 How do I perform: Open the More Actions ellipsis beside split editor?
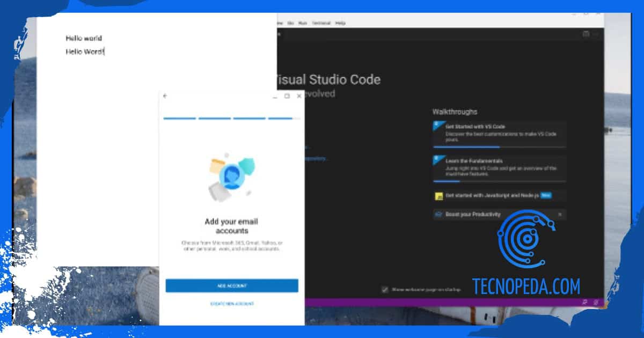pos(596,34)
